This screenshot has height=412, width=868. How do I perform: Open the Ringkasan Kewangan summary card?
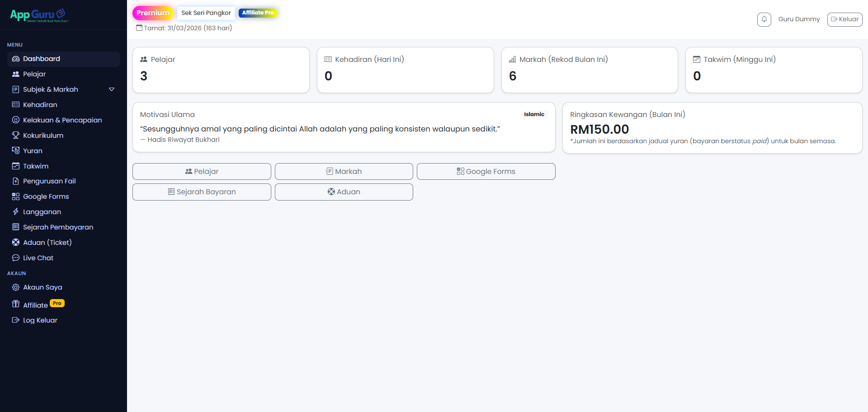click(x=712, y=128)
